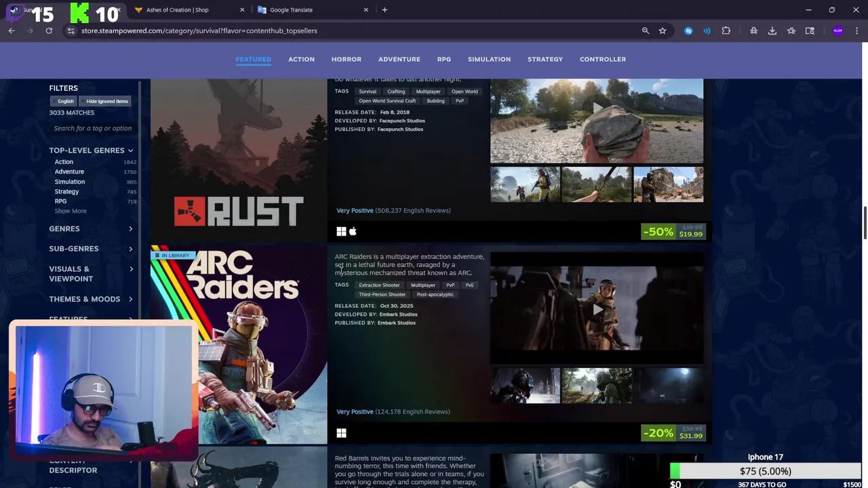Click the tag search input field
Viewport: 868px width, 488px height.
click(93, 128)
